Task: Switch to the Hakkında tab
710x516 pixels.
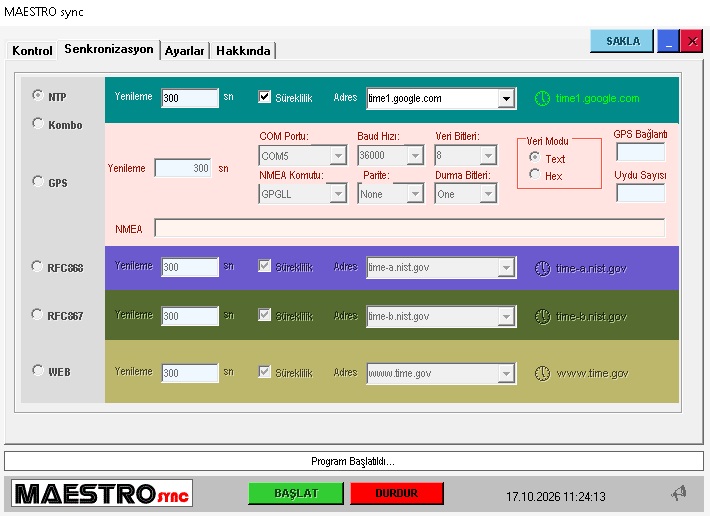Action: 243,51
